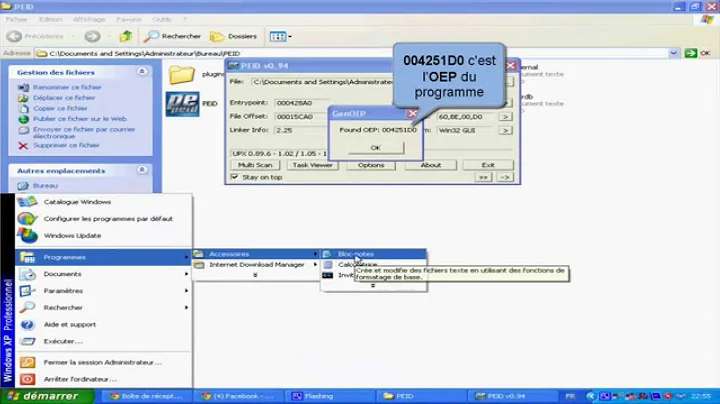Click the green OK go button

pos(697,53)
